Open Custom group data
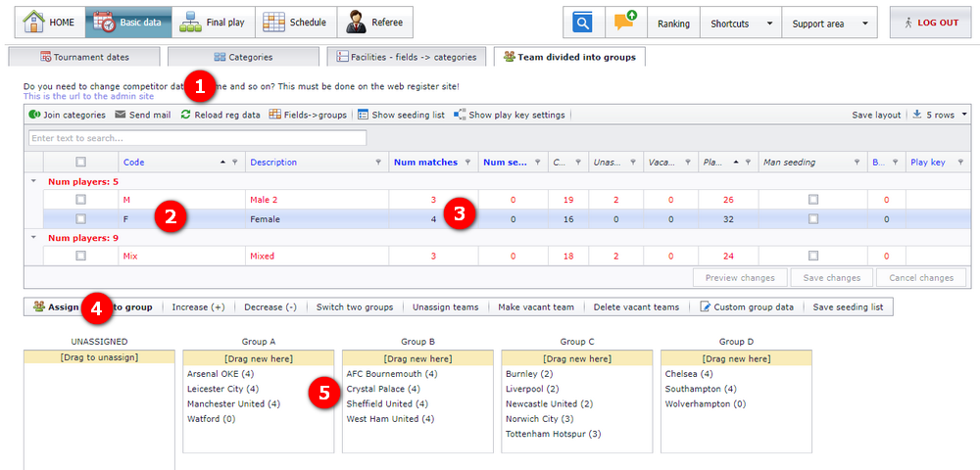This screenshot has width=980, height=470. point(748,307)
